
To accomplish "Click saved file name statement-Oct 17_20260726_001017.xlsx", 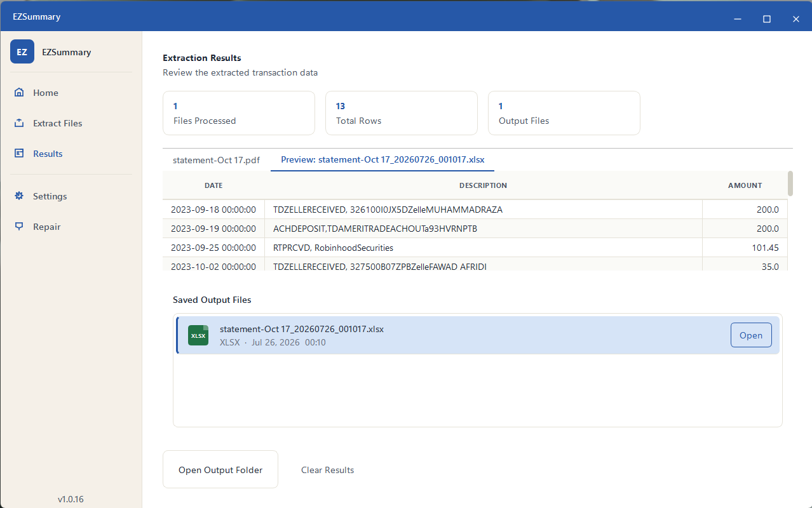I will click(302, 329).
